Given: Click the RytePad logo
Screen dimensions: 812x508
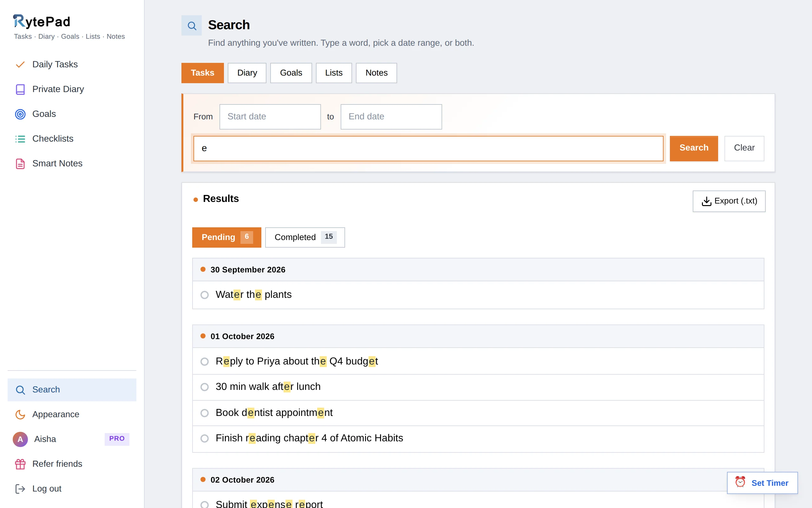Looking at the screenshot, I should coord(42,22).
